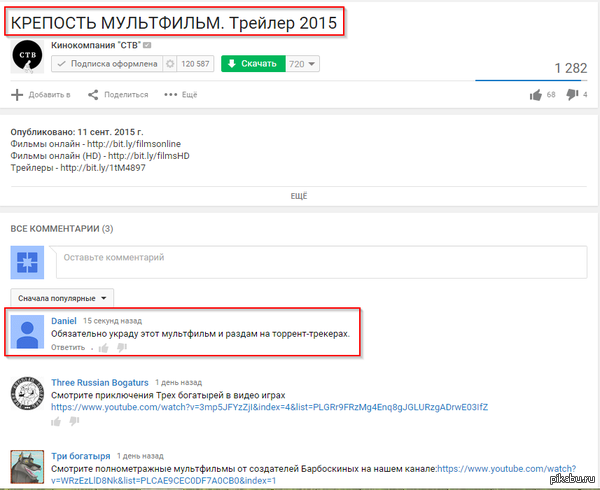This screenshot has height=490, width=600.
Task: Open the 720 quality dropdown
Action: tap(301, 64)
